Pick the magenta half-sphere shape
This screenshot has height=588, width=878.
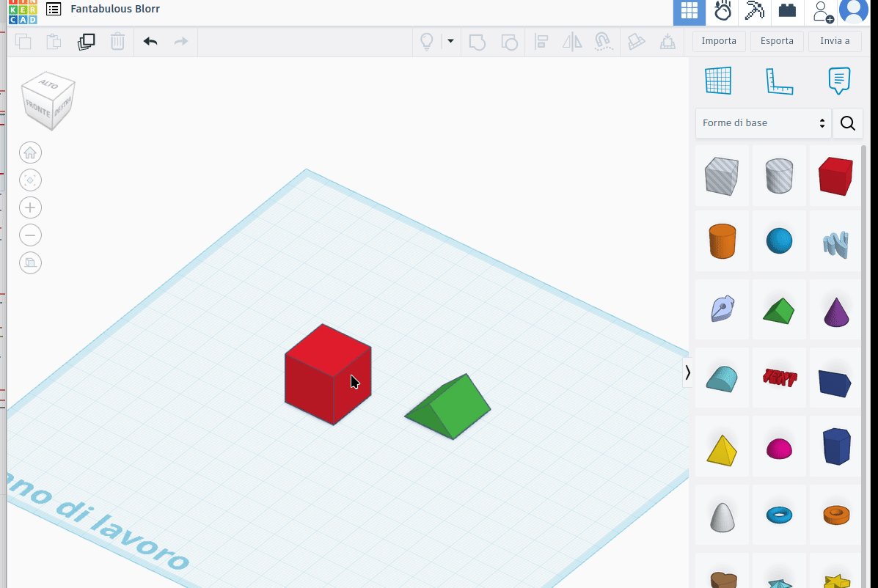coord(779,449)
